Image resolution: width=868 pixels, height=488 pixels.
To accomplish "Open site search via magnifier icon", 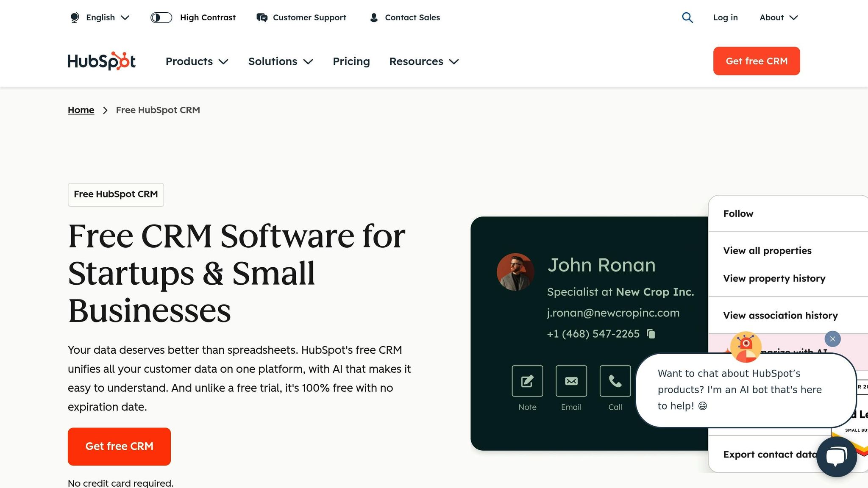I will click(x=687, y=17).
